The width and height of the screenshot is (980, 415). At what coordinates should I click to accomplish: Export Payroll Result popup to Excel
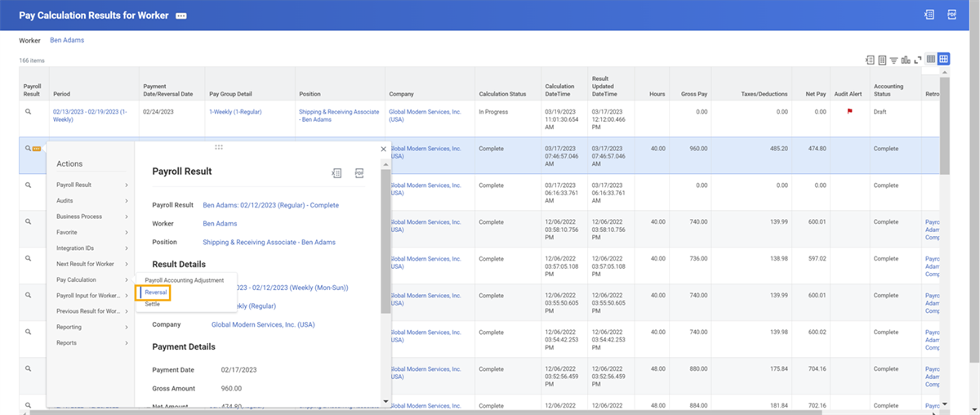pyautogui.click(x=336, y=172)
